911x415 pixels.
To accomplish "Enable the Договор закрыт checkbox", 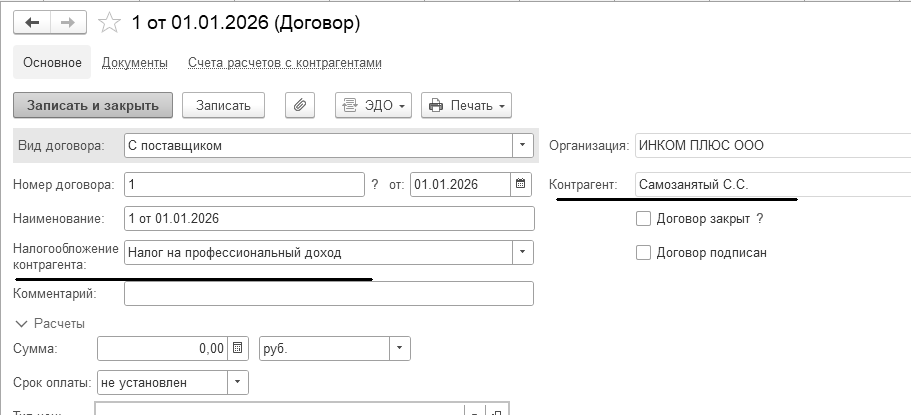I will (x=644, y=219).
